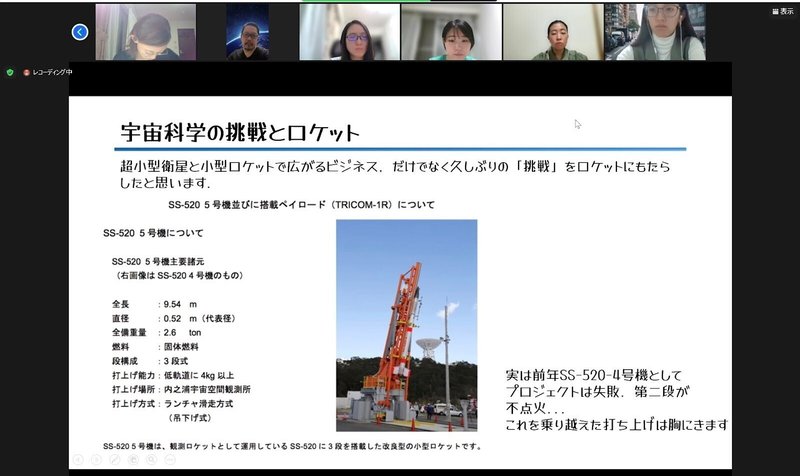Select video of woman in teal top
Image resolution: width=800 pixels, height=476 pixels.
click(452, 32)
